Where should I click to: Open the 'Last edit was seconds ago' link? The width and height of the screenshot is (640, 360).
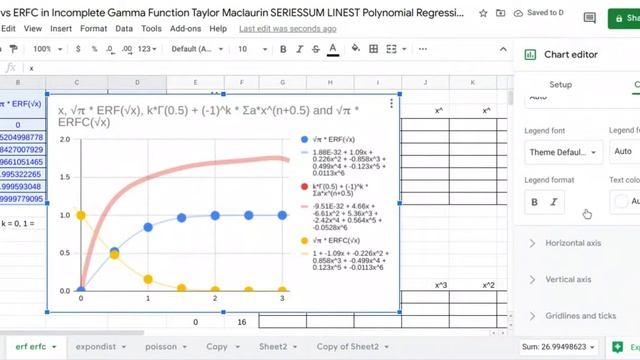tap(288, 29)
